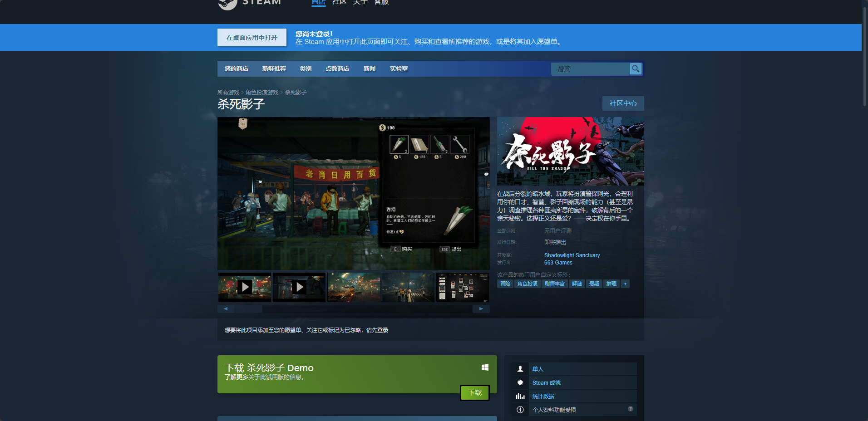Viewport: 868px width, 421px height.
Task: Click the 角色扮演 tag
Action: [x=528, y=284]
